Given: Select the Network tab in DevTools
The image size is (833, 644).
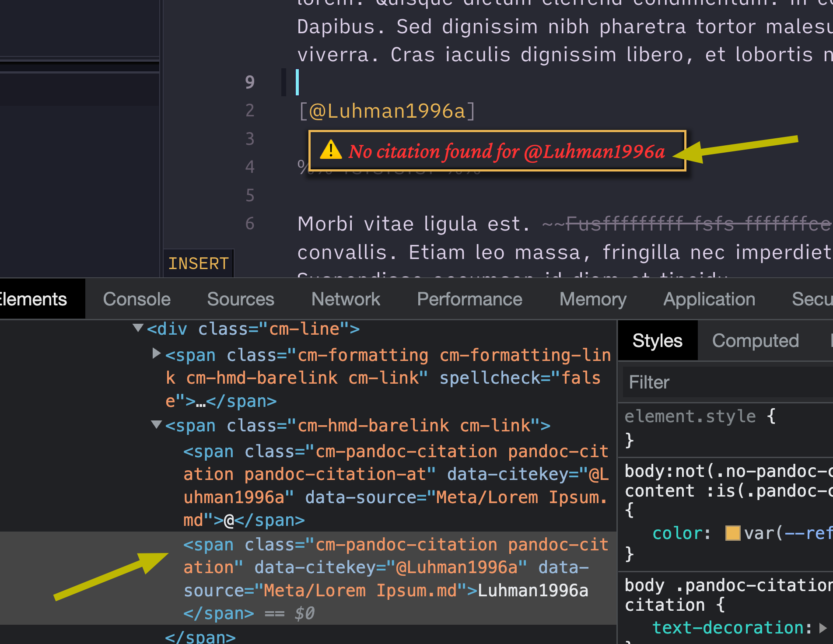Looking at the screenshot, I should click(x=345, y=299).
